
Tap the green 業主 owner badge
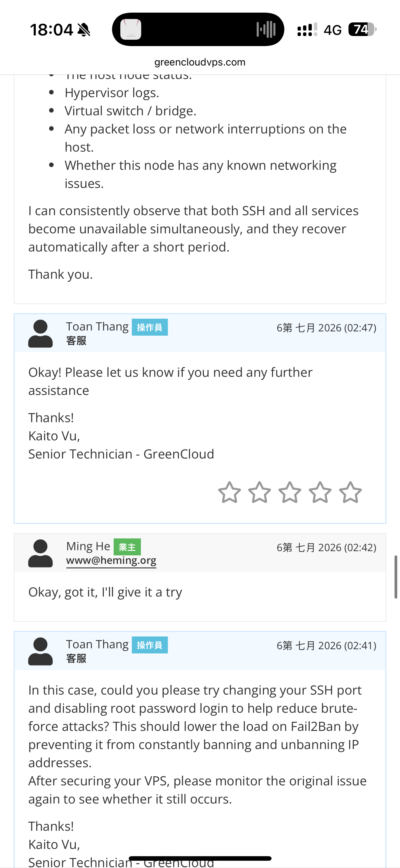[x=127, y=547]
